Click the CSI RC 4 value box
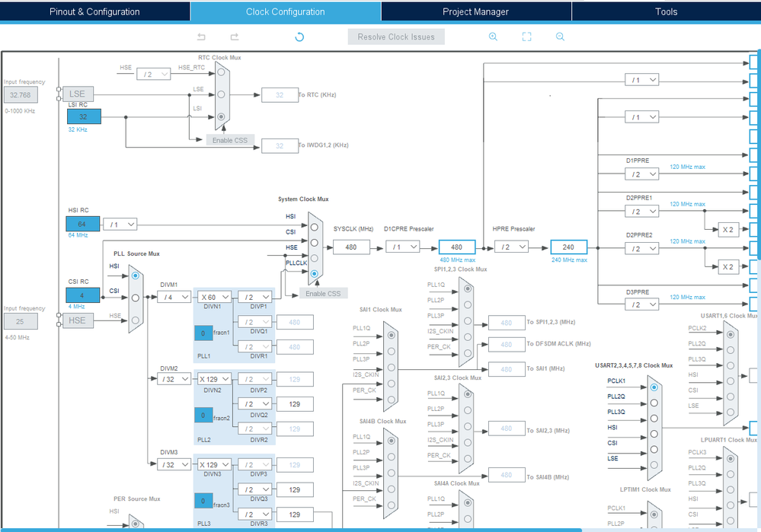Viewport: 761px width, 532px height. pyautogui.click(x=82, y=295)
